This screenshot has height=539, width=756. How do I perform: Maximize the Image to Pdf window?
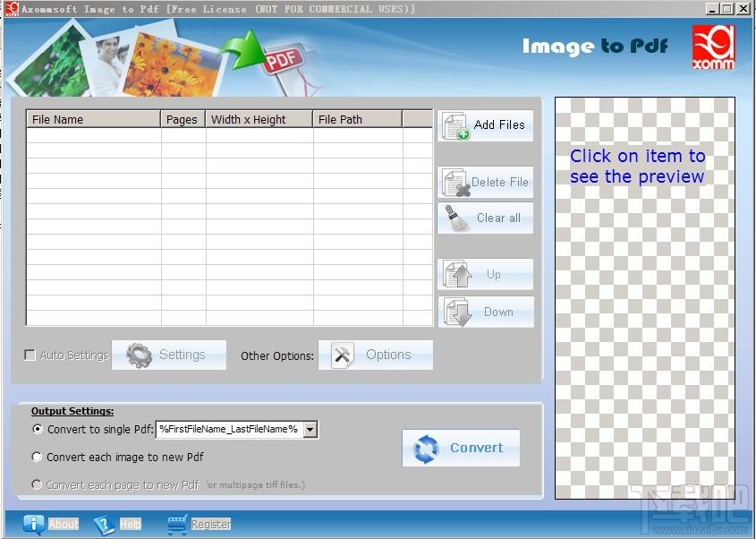coord(728,9)
